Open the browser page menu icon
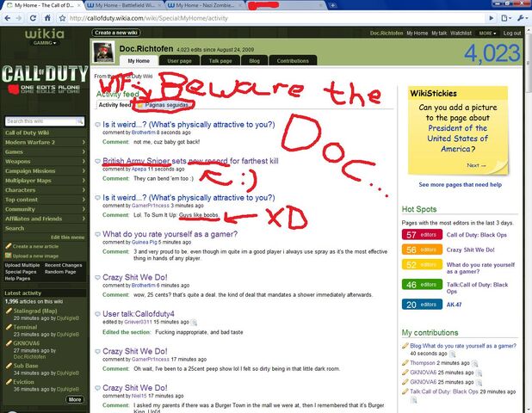Screen dimensions: 532x413 point(506,18)
